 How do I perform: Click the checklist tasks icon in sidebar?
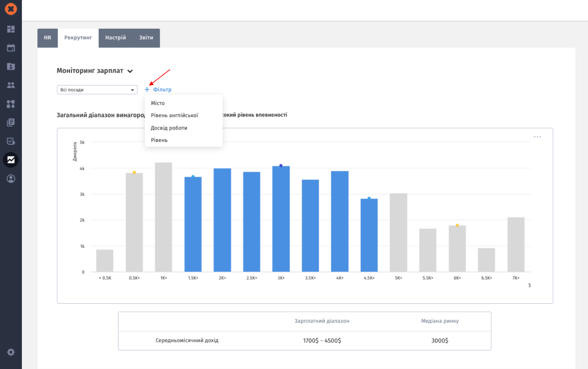click(11, 141)
